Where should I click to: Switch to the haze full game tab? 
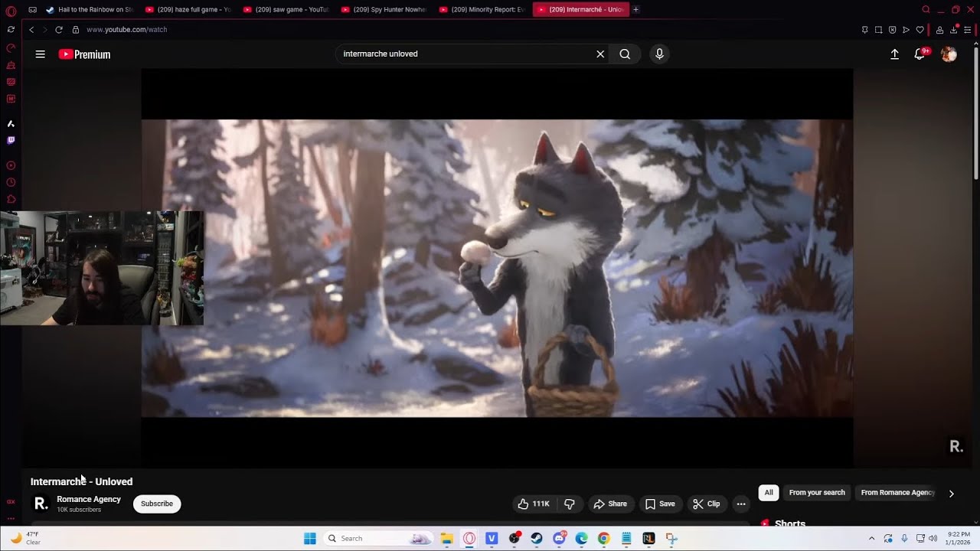pos(188,9)
